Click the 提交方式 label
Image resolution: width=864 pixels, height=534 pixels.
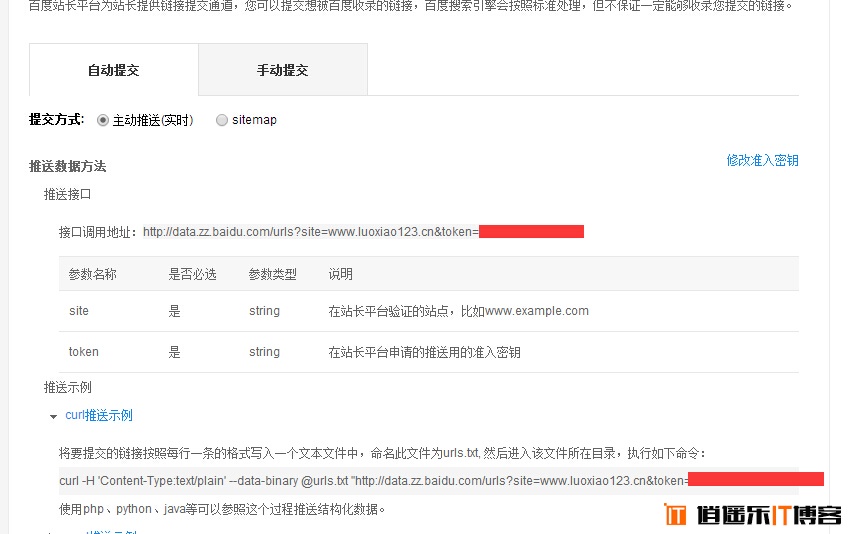57,120
